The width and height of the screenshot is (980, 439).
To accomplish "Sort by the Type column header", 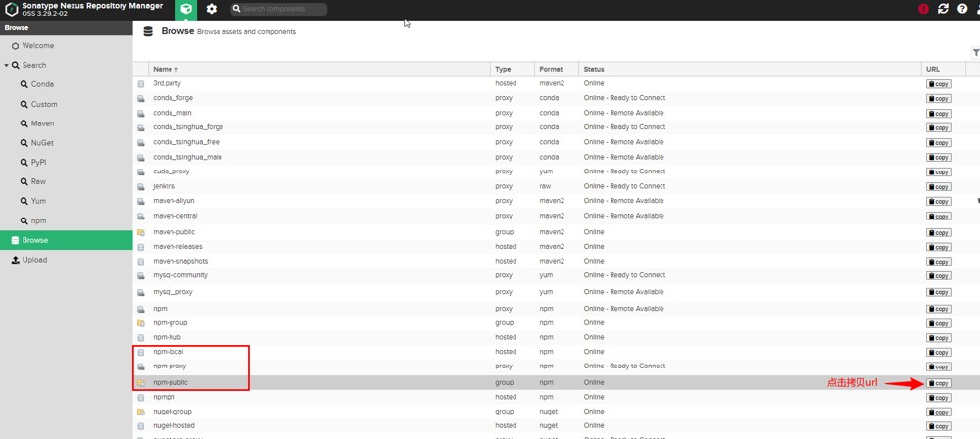I will click(x=513, y=69).
